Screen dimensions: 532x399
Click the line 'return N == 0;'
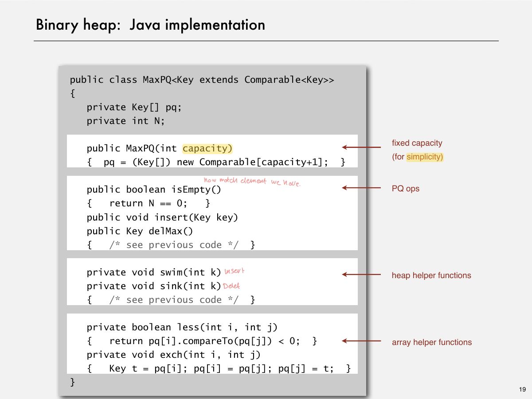(148, 203)
